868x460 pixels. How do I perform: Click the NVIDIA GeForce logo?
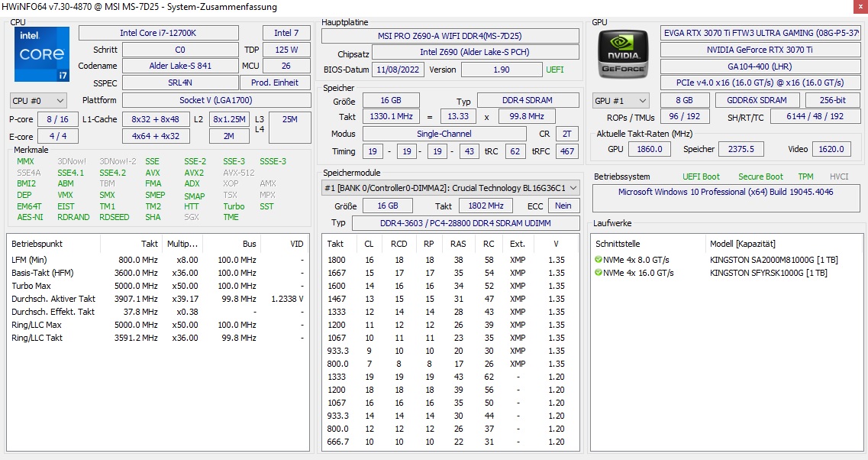(x=624, y=53)
